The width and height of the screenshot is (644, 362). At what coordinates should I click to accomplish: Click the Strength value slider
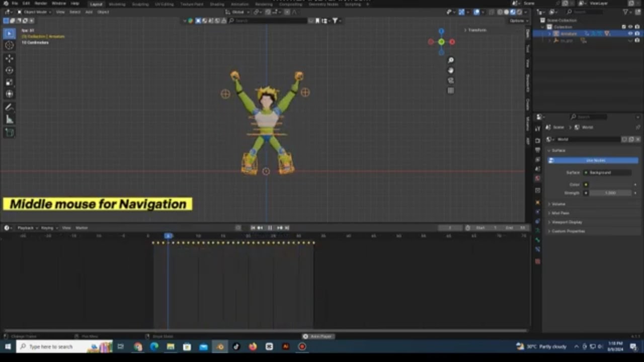611,193
